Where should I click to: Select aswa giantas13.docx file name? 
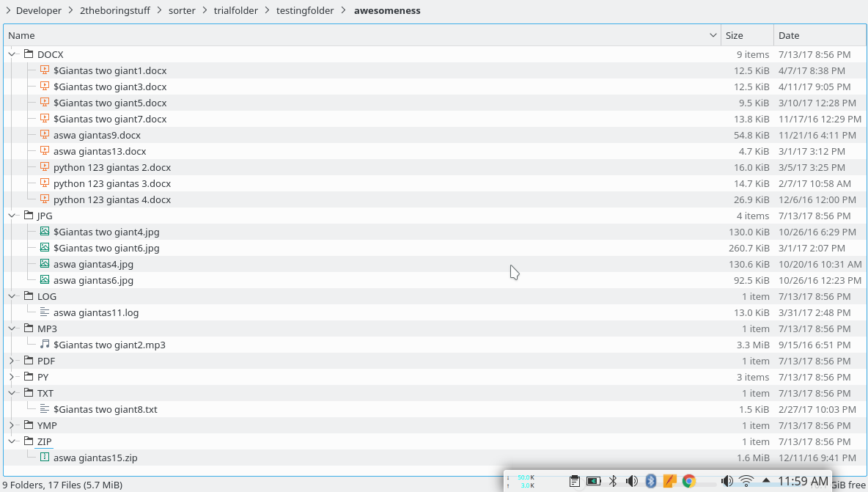(100, 151)
